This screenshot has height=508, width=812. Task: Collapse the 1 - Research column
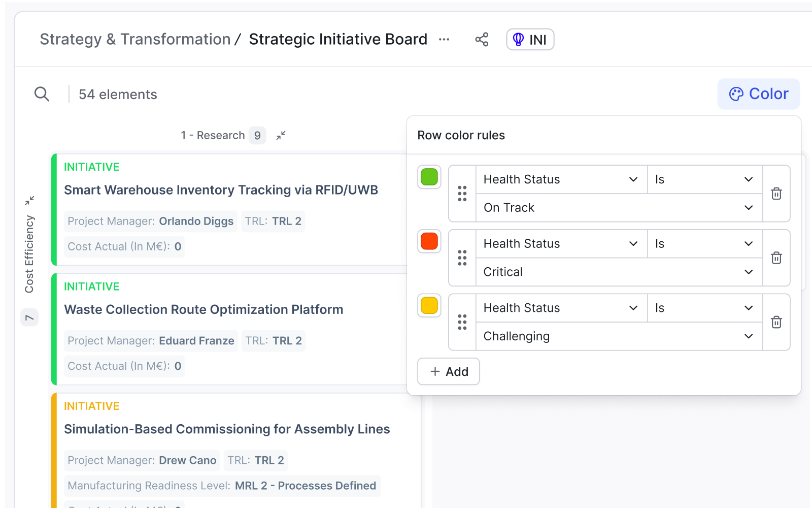tap(281, 136)
